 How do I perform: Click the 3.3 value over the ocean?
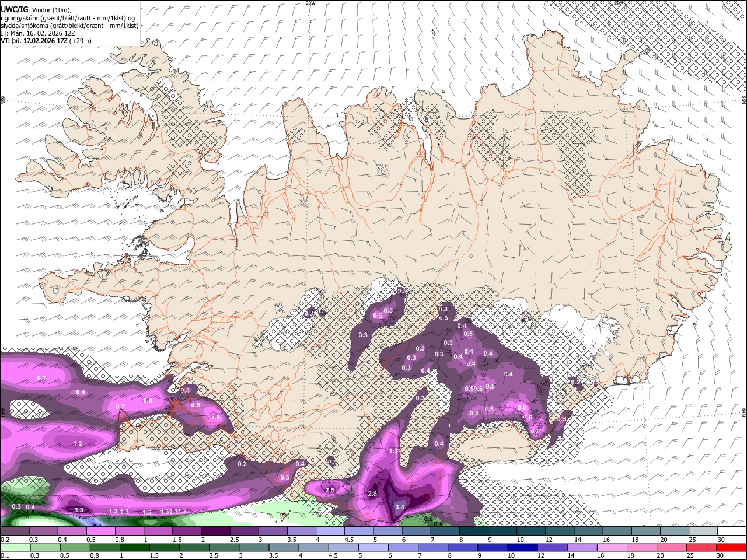click(80, 510)
